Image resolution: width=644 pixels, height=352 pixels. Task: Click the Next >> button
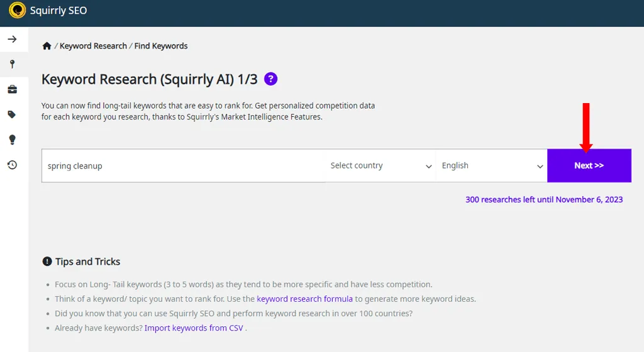coord(589,166)
